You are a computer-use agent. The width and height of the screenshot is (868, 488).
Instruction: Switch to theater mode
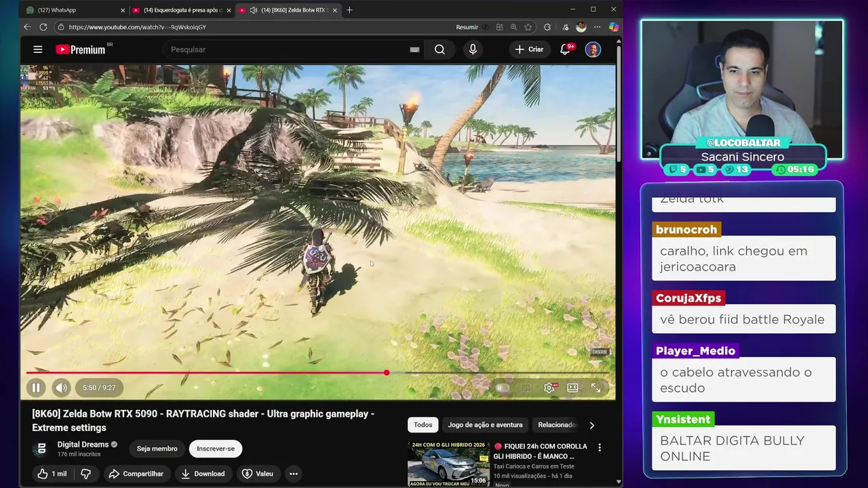[573, 388]
